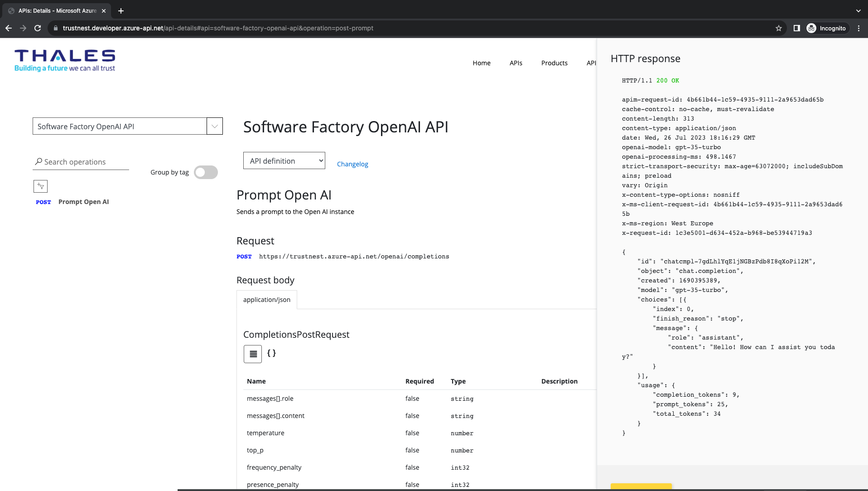Click the Thales logo
The height and width of the screenshot is (491, 868).
tap(65, 61)
